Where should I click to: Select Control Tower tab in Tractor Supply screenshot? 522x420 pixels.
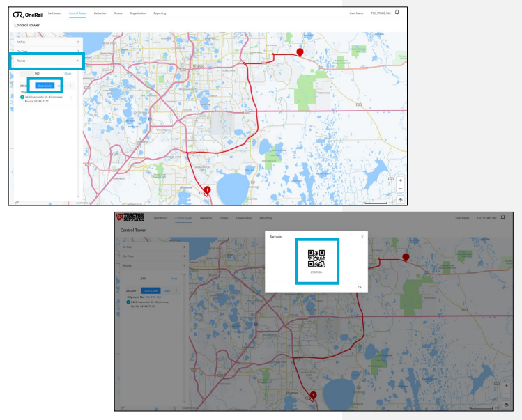tap(184, 218)
